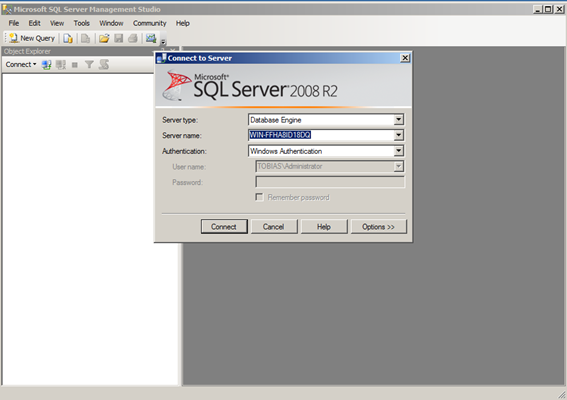
Task: Click the Server name text field
Action: [321, 135]
